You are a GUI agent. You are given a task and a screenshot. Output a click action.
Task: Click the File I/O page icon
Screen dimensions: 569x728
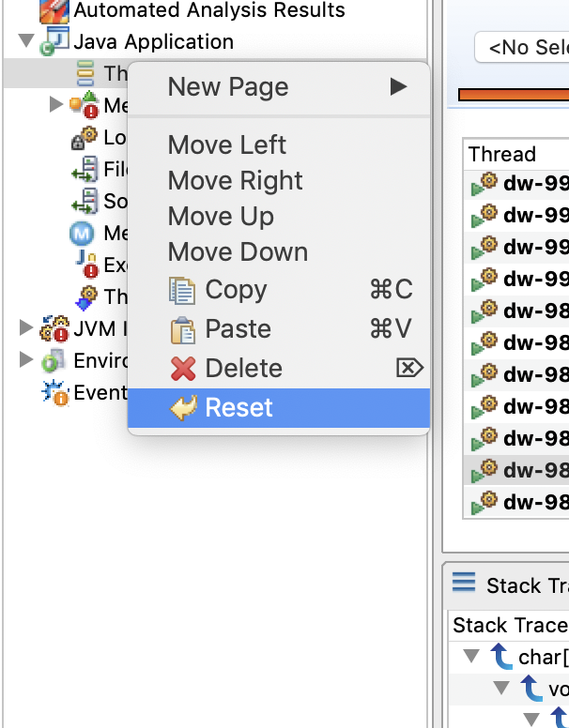click(x=85, y=170)
